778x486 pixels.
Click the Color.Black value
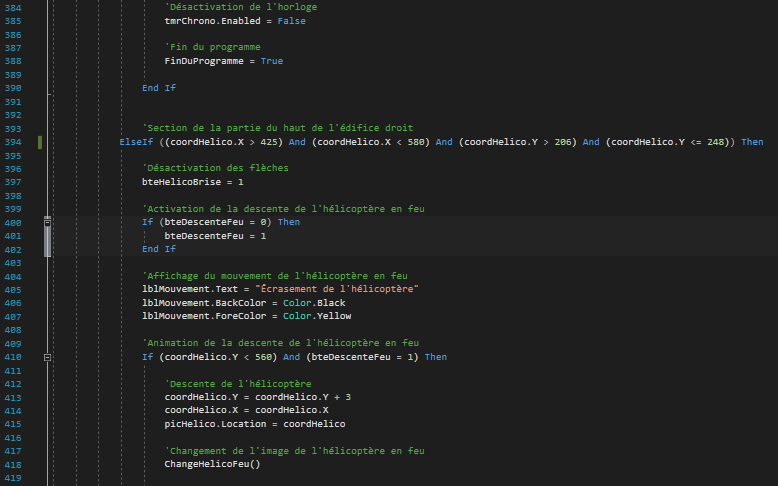[x=314, y=303]
